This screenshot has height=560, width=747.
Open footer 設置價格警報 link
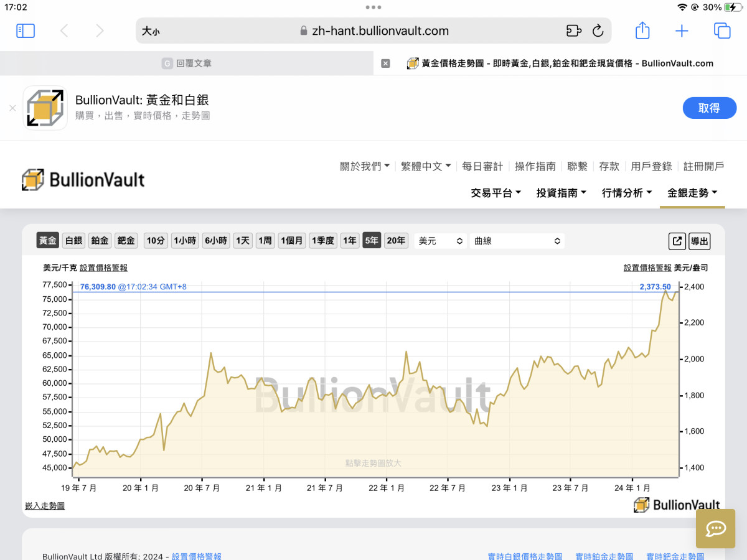[x=197, y=556]
